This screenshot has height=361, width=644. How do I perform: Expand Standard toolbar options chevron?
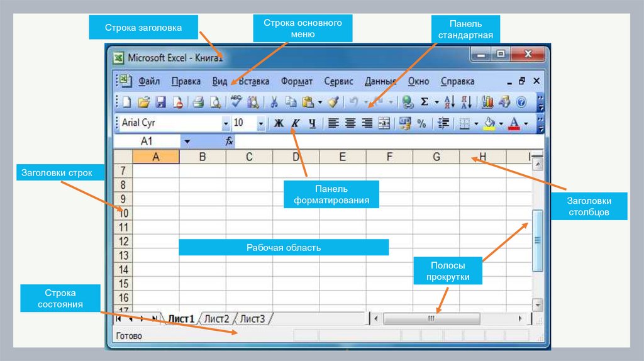click(540, 103)
